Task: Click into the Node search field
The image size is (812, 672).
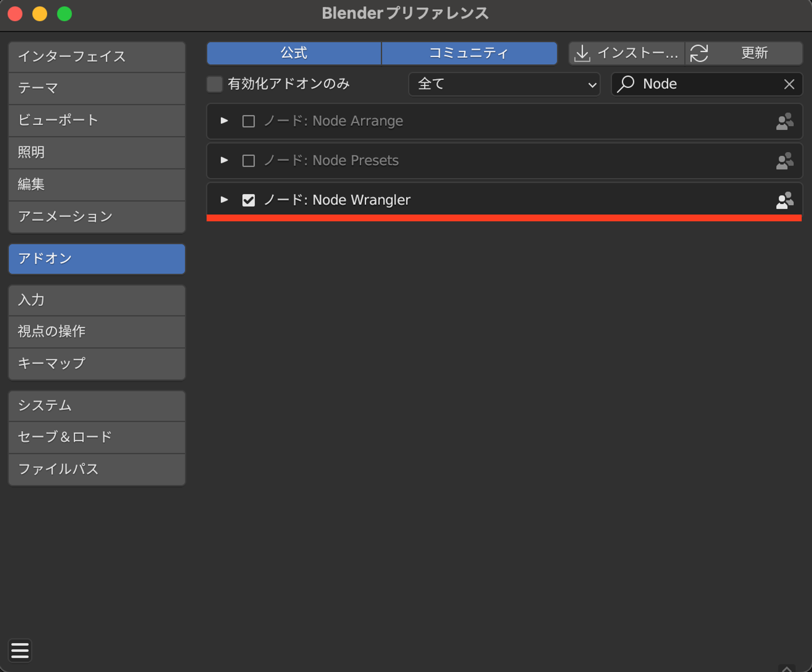Action: coord(707,84)
